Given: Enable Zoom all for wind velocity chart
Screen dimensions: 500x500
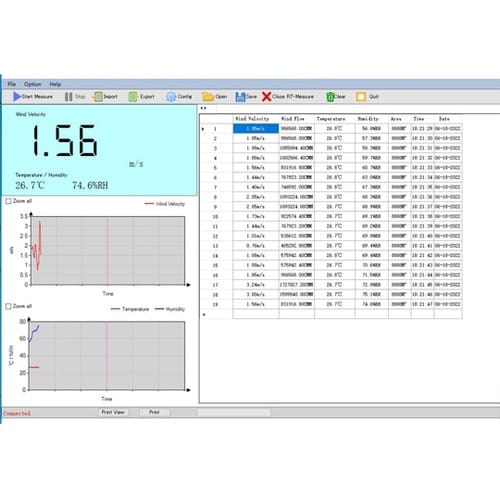Looking at the screenshot, I should (x=9, y=201).
